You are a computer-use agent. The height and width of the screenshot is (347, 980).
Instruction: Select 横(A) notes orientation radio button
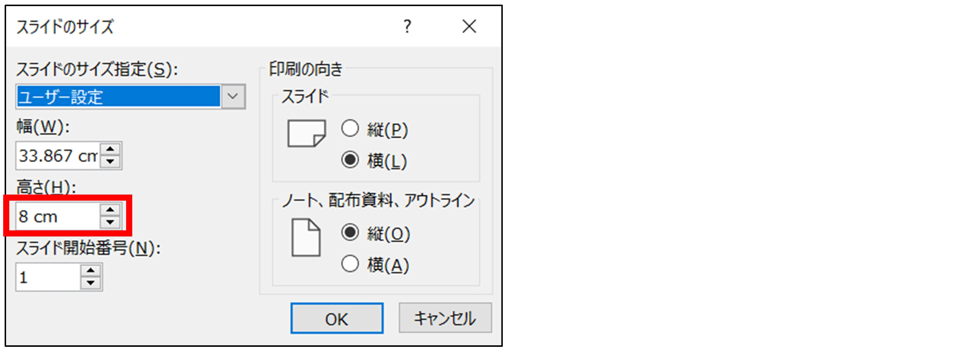350,264
